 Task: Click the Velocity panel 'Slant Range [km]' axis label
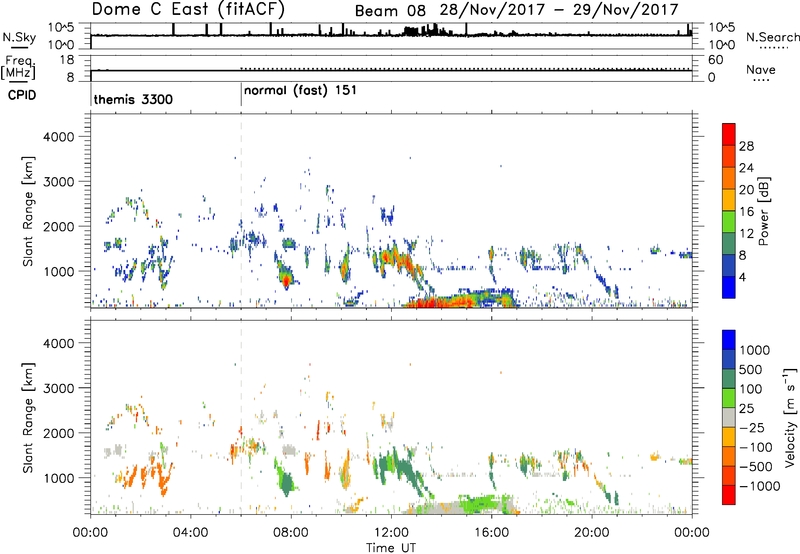28,418
